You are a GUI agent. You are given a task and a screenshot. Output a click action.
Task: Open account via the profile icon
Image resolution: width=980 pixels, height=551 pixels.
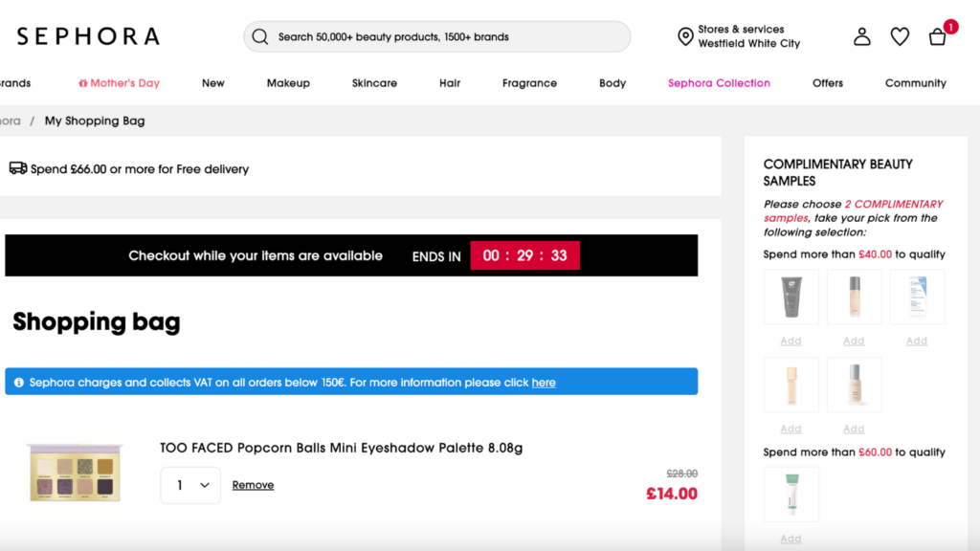pos(861,36)
